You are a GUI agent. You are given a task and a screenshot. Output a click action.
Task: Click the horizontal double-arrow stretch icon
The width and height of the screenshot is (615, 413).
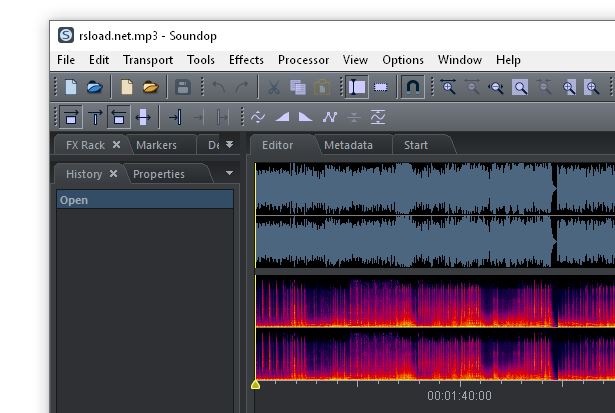pyautogui.click(x=143, y=117)
